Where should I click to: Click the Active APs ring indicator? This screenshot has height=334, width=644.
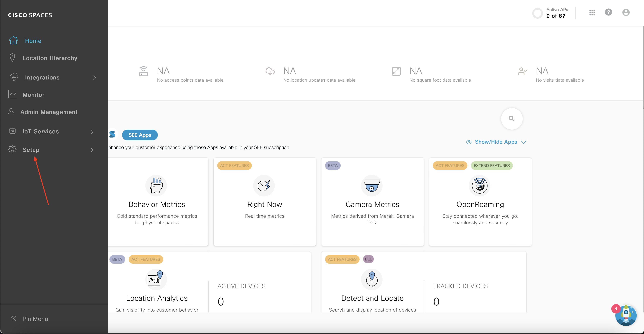point(537,13)
